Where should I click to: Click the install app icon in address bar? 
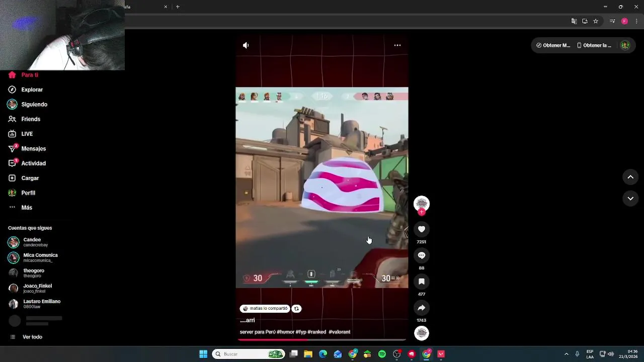click(585, 21)
